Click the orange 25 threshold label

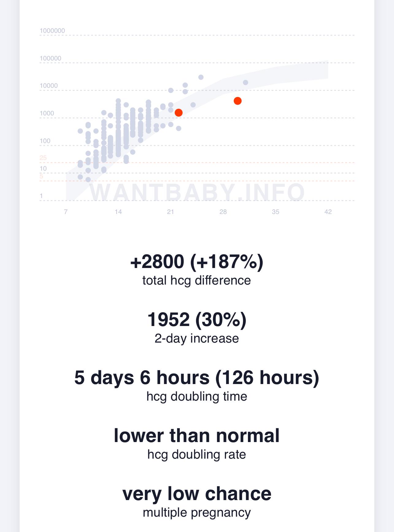pyautogui.click(x=43, y=158)
